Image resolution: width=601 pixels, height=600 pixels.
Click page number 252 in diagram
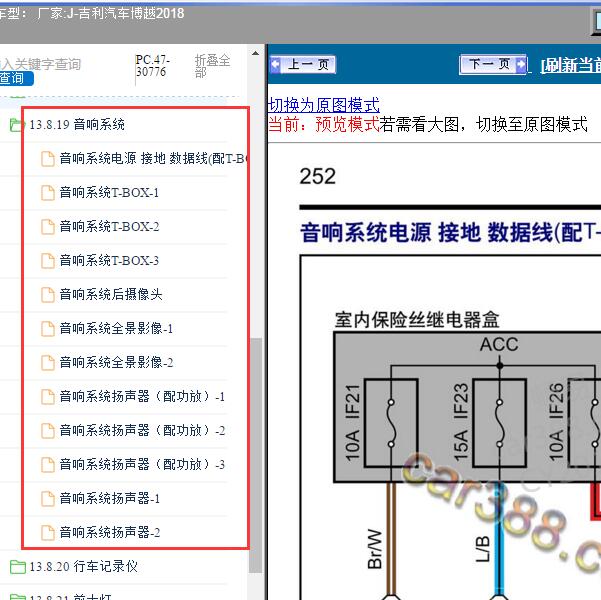click(x=318, y=176)
